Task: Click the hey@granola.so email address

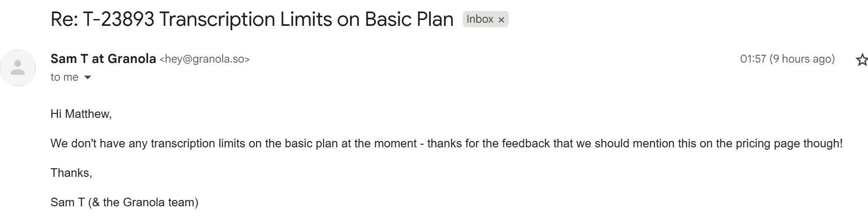Action: click(204, 59)
